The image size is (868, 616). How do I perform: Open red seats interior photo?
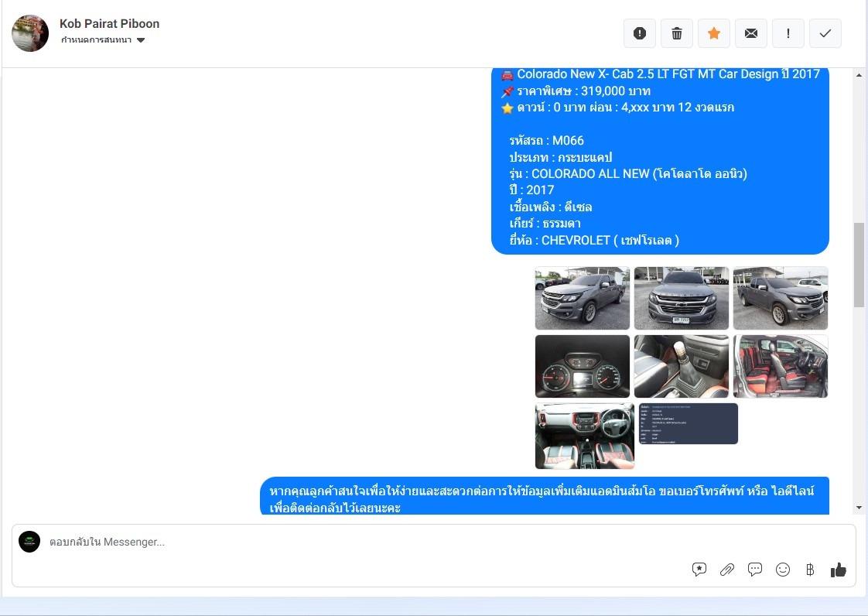(x=781, y=366)
